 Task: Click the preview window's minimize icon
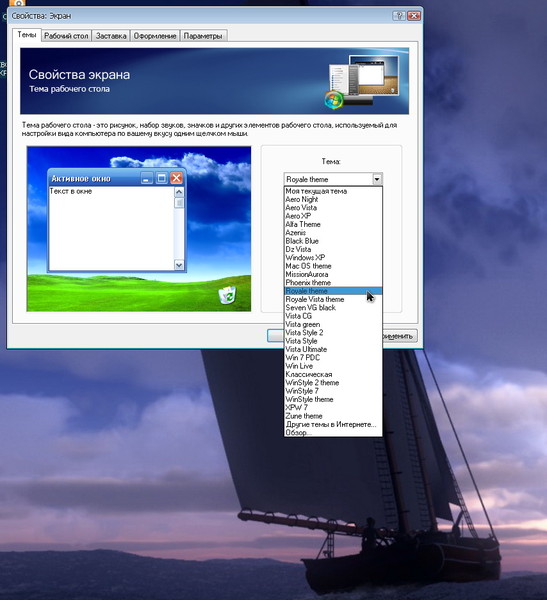147,178
